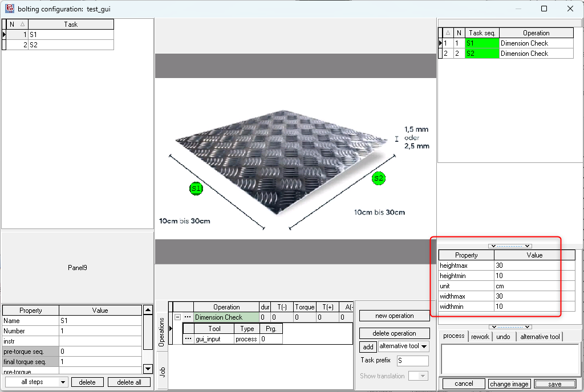Sort task list by N column
The width and height of the screenshot is (584, 392).
[x=17, y=24]
